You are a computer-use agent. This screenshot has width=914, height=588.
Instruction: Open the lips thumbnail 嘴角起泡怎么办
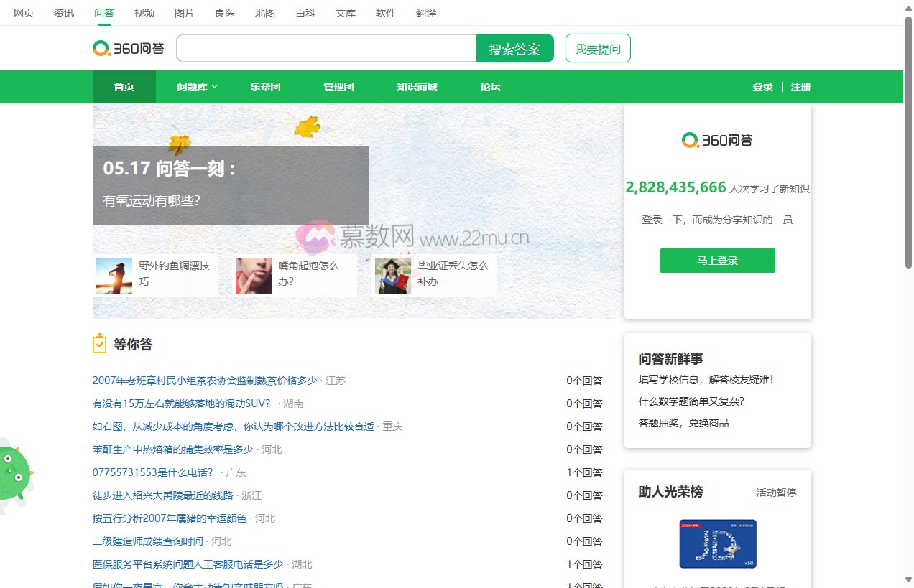(x=254, y=276)
